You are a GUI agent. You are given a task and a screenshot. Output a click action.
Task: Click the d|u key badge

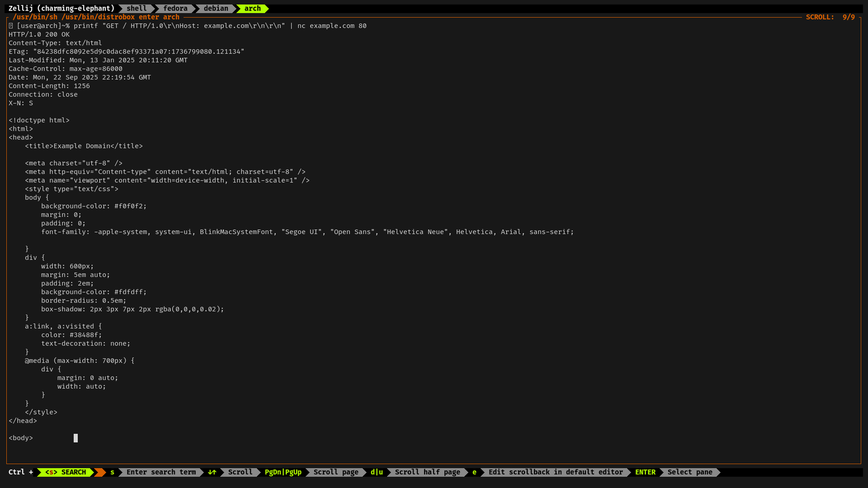coord(377,472)
